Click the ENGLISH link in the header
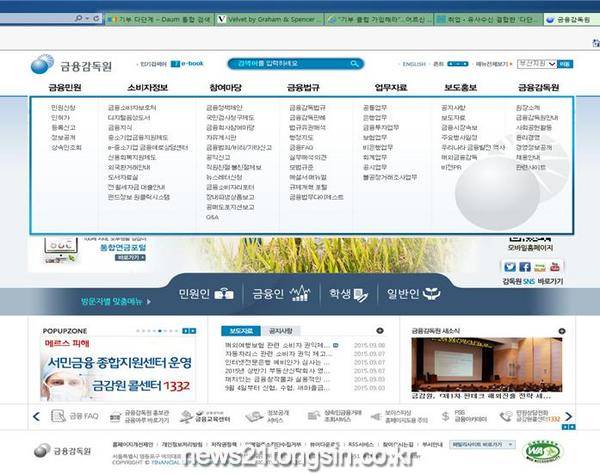Screen dimensions: 600x474 [414, 64]
